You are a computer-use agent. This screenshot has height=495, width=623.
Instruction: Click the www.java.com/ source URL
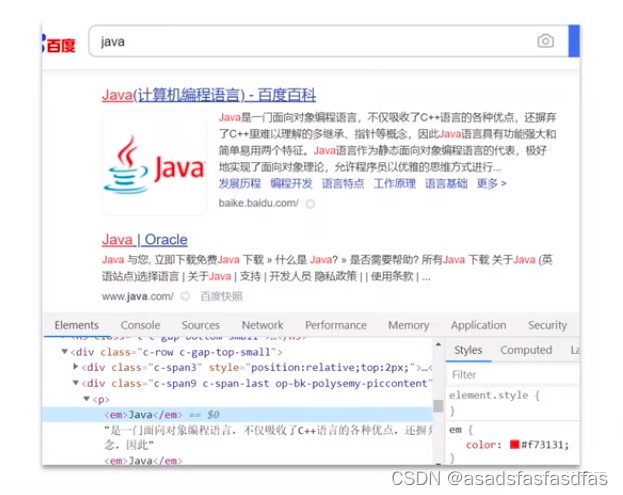pyautogui.click(x=137, y=296)
